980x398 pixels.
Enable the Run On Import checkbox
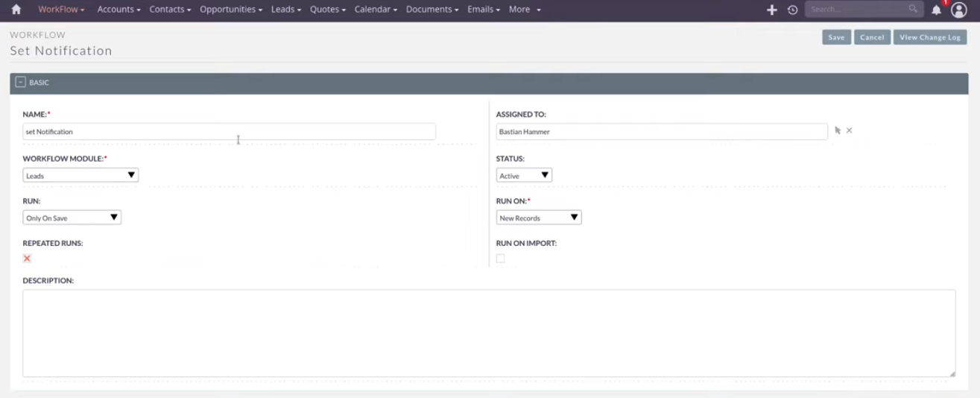[x=500, y=259]
